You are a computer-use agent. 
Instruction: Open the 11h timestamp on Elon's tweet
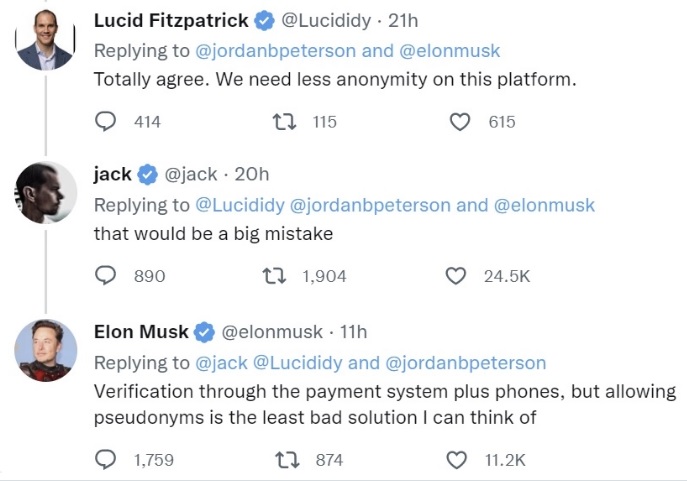click(x=353, y=332)
